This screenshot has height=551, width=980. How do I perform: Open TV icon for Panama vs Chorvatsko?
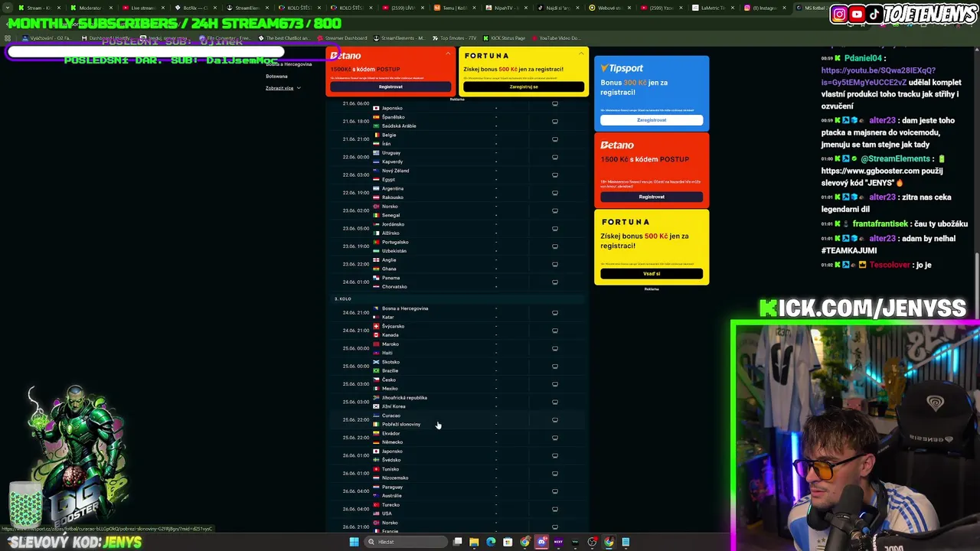pos(555,282)
